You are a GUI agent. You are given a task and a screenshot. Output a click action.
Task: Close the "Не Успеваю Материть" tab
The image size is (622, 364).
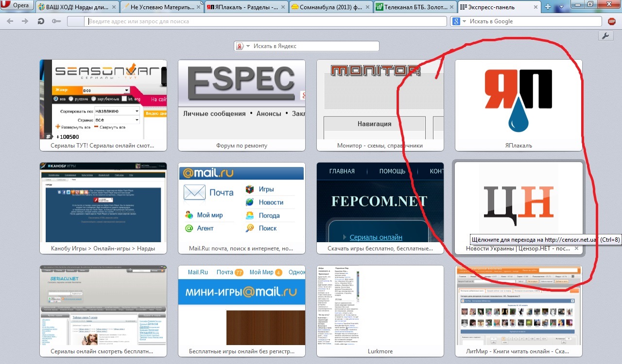(x=198, y=7)
